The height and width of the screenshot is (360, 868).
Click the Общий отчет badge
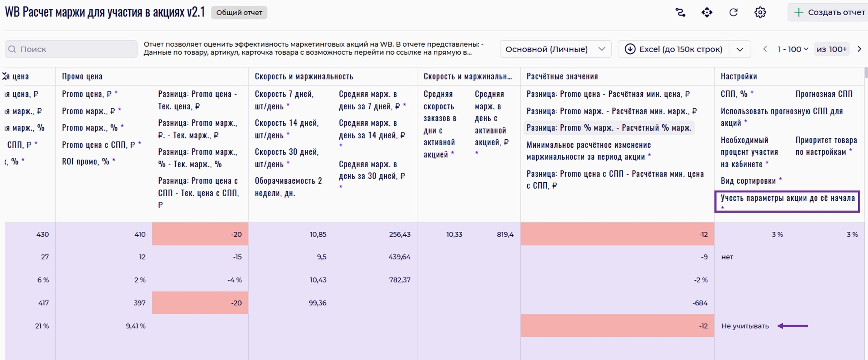(239, 12)
